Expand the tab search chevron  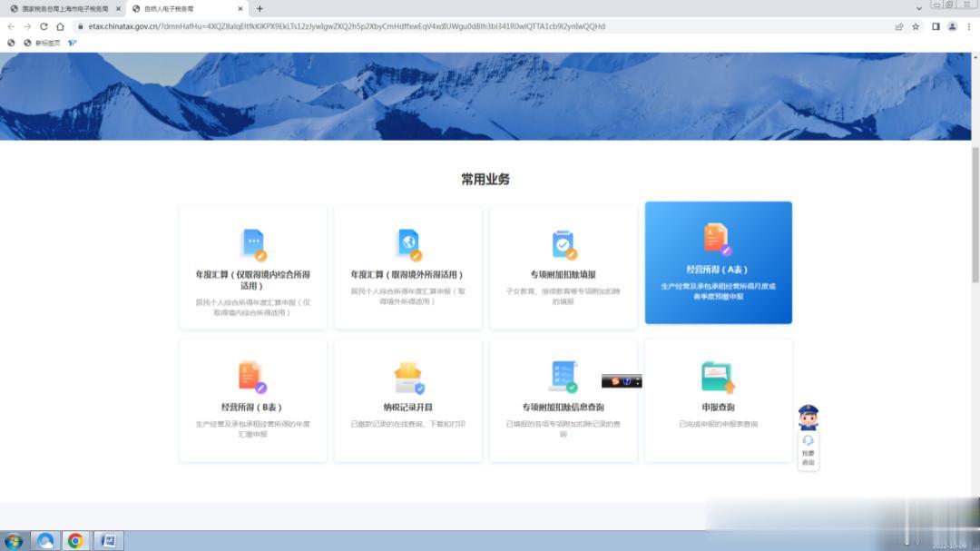918,9
